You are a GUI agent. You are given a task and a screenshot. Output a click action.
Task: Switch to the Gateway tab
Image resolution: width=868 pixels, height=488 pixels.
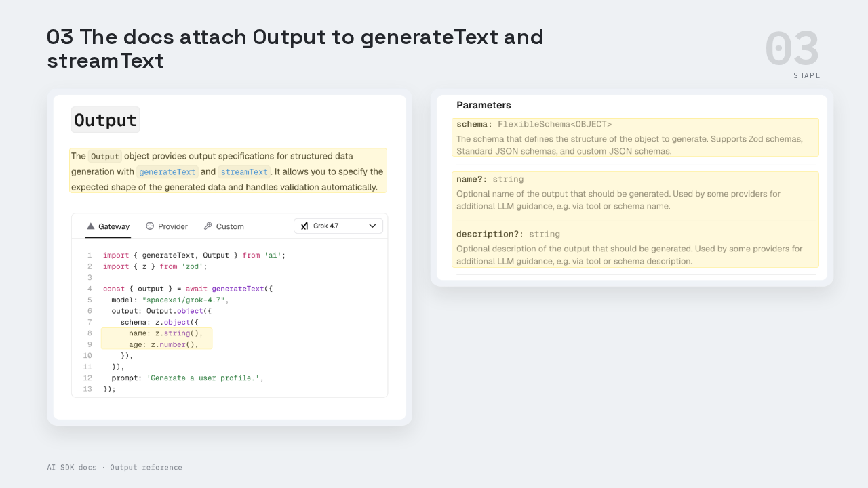(108, 226)
